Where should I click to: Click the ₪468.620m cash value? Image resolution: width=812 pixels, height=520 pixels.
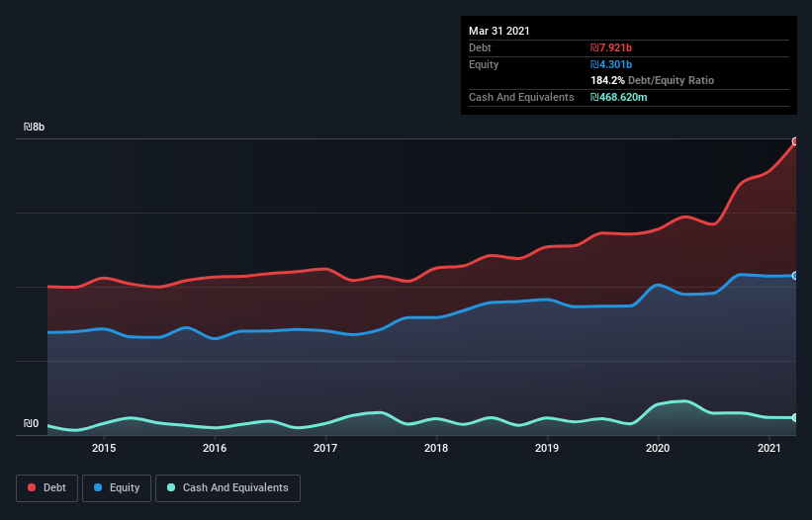[x=619, y=97]
